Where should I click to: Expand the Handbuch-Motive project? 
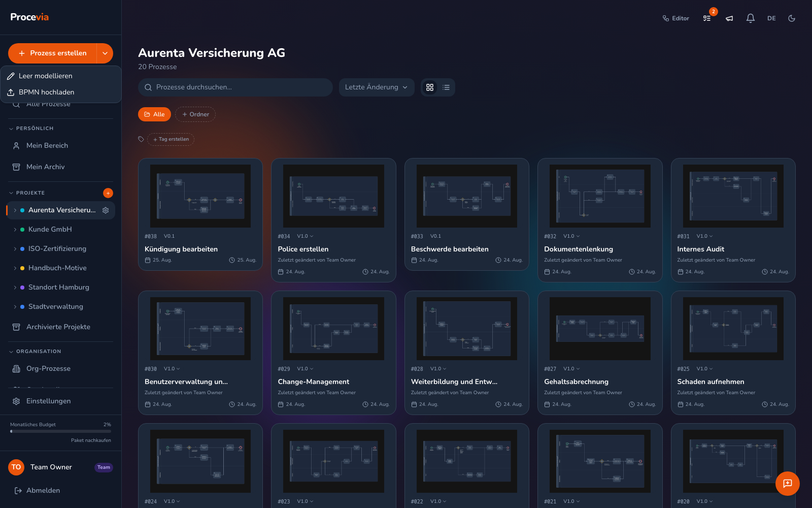[15, 268]
